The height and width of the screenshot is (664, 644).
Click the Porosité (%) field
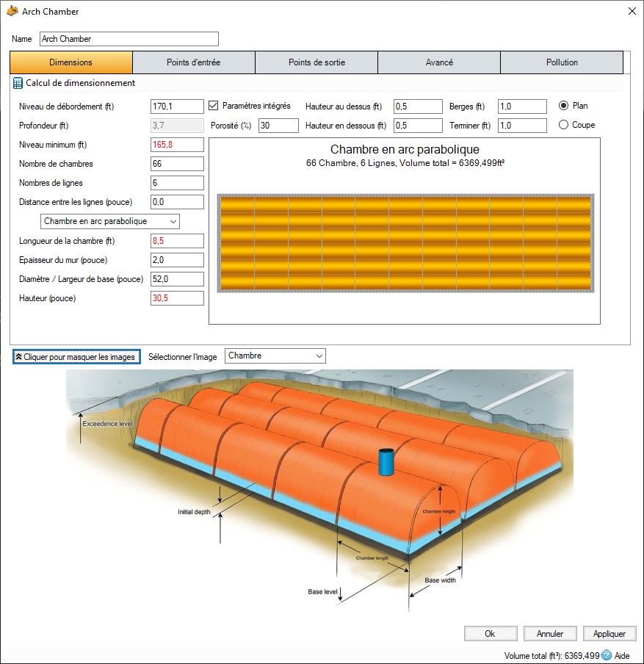[278, 126]
